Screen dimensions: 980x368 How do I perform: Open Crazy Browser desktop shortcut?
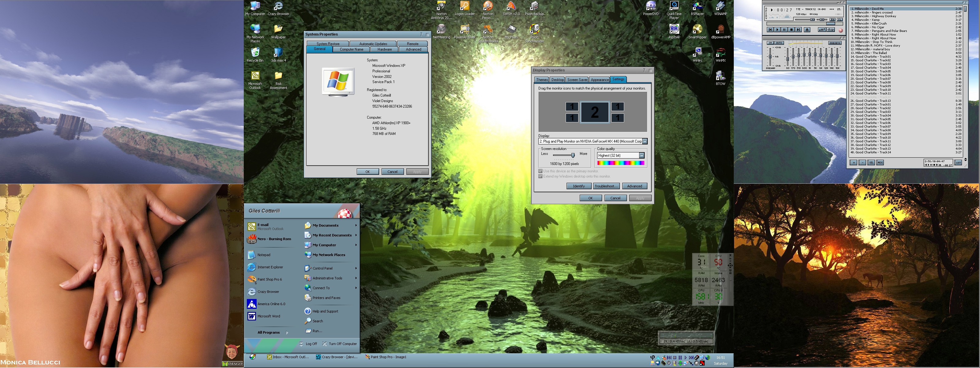pyautogui.click(x=278, y=8)
